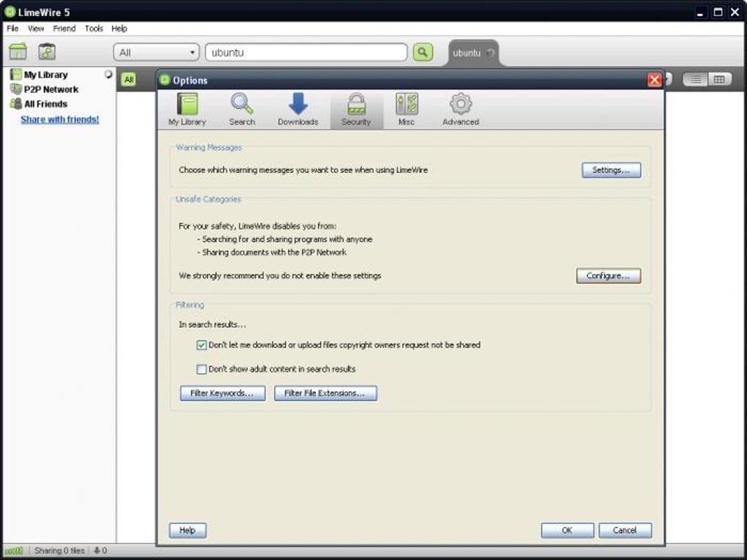This screenshot has height=560, width=747.
Task: Select P2P Network in the sidebar
Action: pyautogui.click(x=51, y=89)
